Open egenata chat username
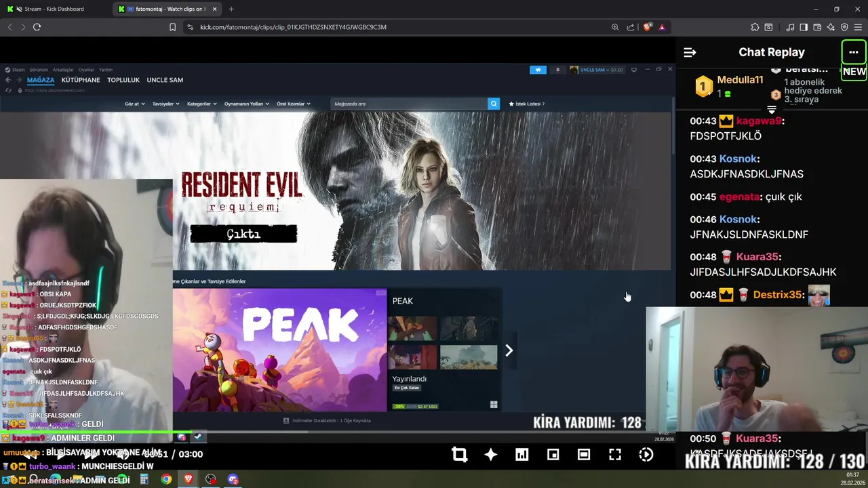868x488 pixels. coord(739,197)
